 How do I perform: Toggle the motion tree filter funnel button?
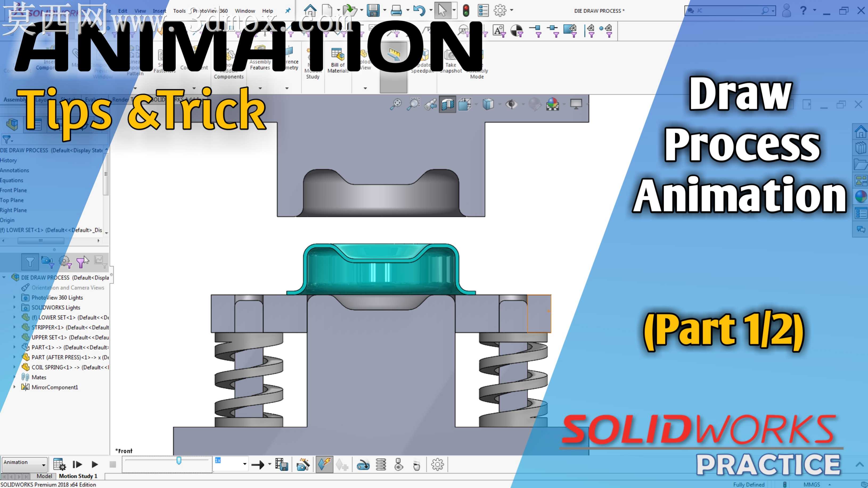click(30, 261)
